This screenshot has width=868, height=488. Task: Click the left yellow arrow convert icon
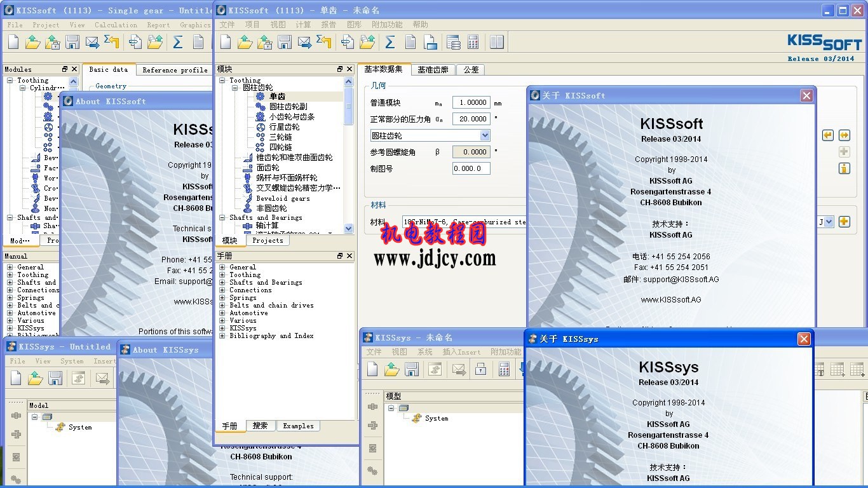click(827, 135)
